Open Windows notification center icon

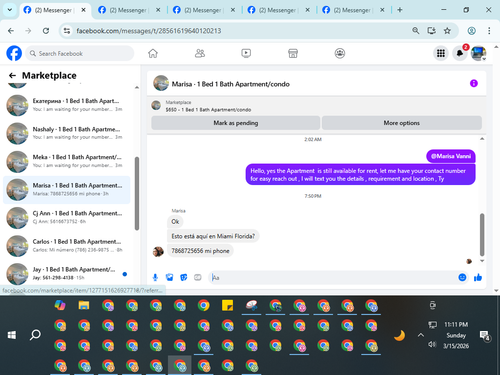click(x=484, y=335)
